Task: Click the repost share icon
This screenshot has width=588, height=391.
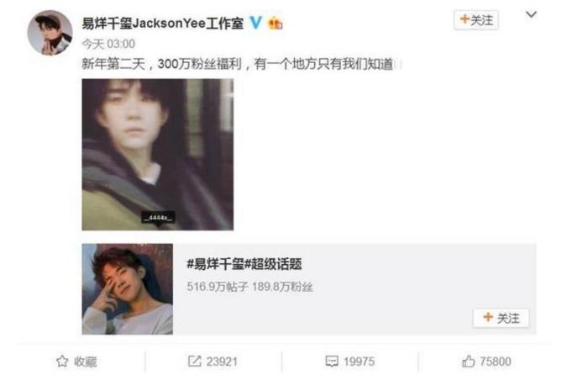Action: pyautogui.click(x=194, y=362)
